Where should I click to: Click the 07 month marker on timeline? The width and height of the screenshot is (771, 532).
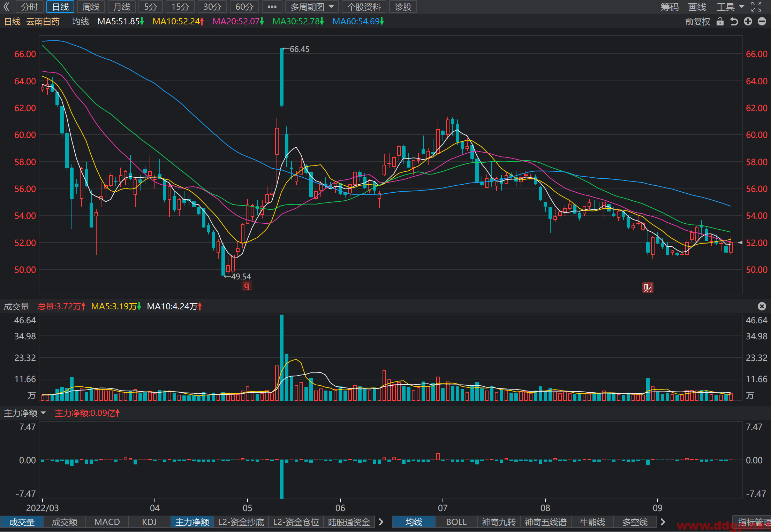coord(443,508)
